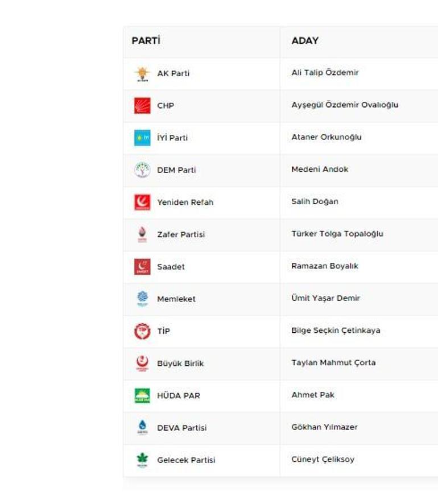Click the Memleket blue logo
The image size is (438, 504).
142,299
